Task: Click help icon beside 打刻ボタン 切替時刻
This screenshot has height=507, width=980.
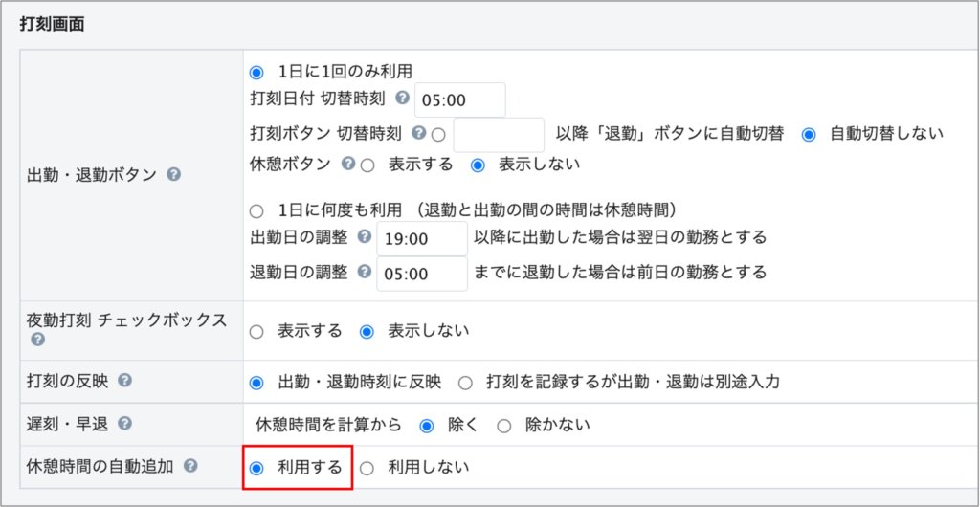Action: (418, 134)
